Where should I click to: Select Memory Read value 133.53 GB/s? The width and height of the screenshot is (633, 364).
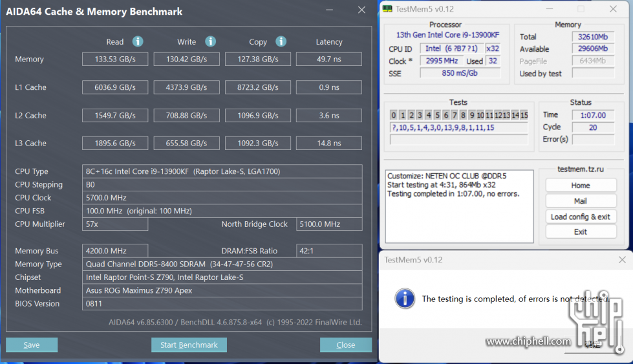point(115,59)
